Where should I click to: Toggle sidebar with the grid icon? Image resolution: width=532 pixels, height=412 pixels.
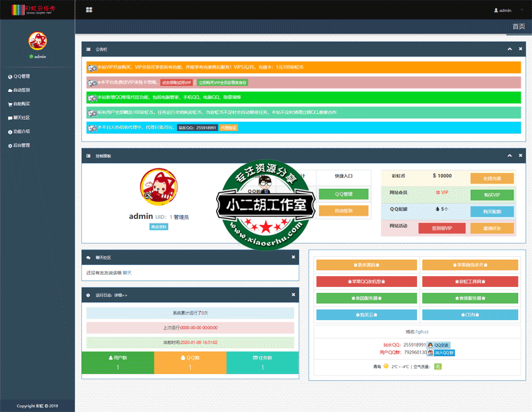(89, 10)
